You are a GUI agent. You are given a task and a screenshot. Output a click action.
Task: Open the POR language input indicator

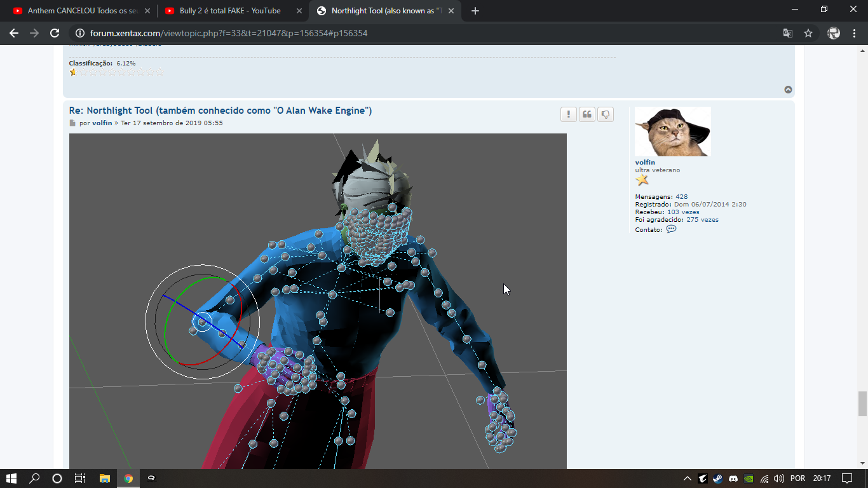point(797,478)
